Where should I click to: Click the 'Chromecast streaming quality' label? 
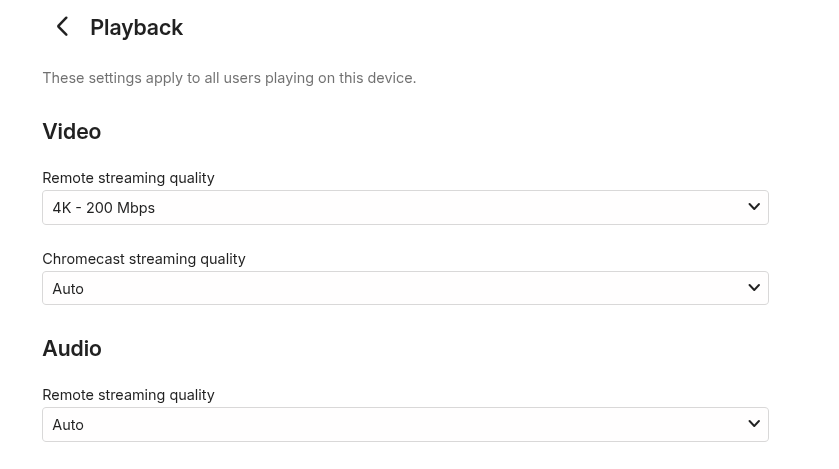tap(143, 259)
